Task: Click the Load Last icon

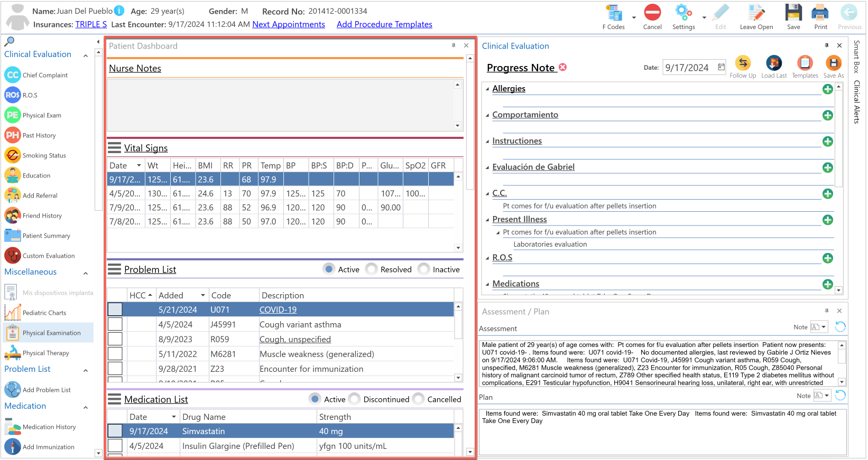Action: click(774, 63)
